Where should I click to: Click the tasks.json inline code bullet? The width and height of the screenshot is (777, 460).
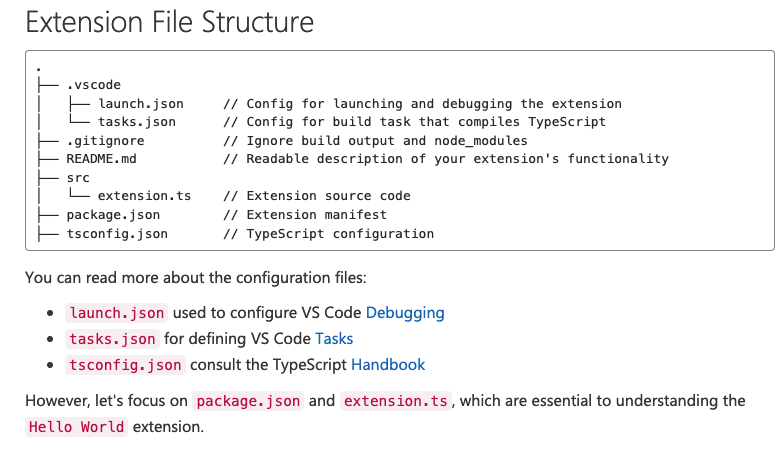[112, 338]
